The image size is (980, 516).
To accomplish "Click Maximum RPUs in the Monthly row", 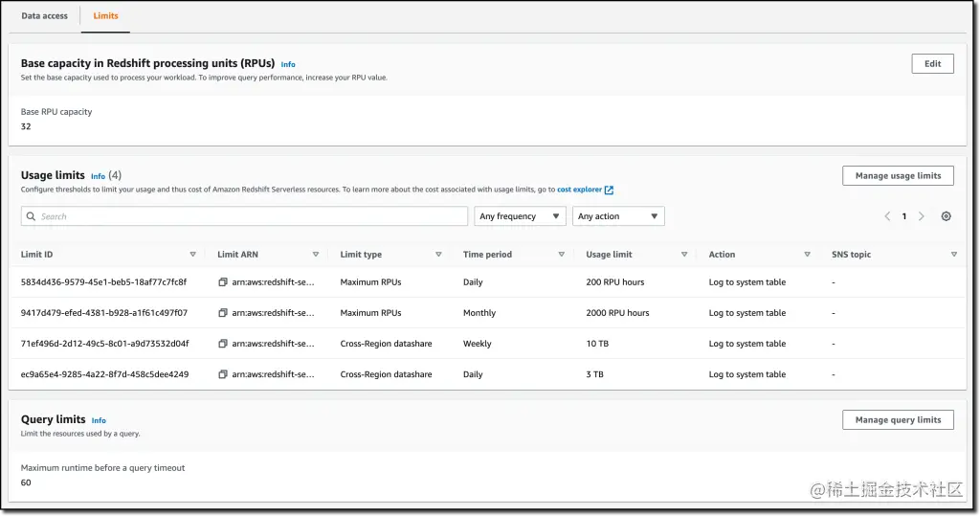I will click(x=370, y=313).
